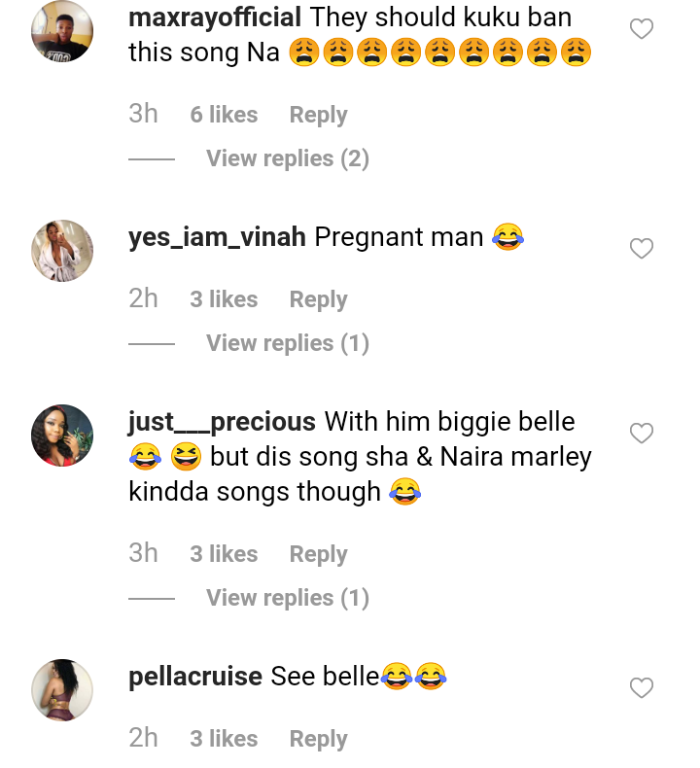View the 6 likes on maxrayofficial's comment
Viewport: 700px width, 768px height.
[224, 115]
